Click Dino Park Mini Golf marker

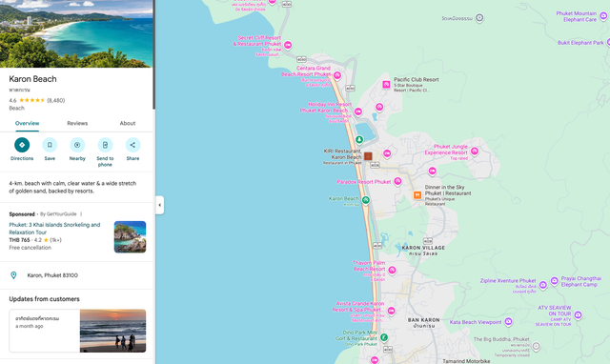384,337
